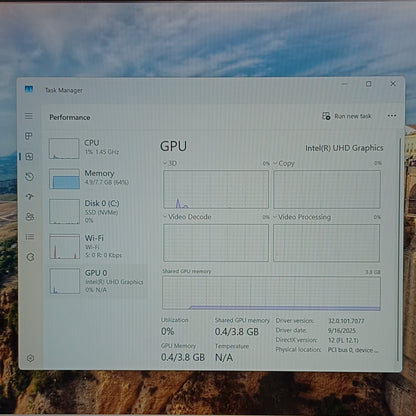Click driver version 32.0.101.7077
The height and width of the screenshot is (416, 416).
(346, 321)
